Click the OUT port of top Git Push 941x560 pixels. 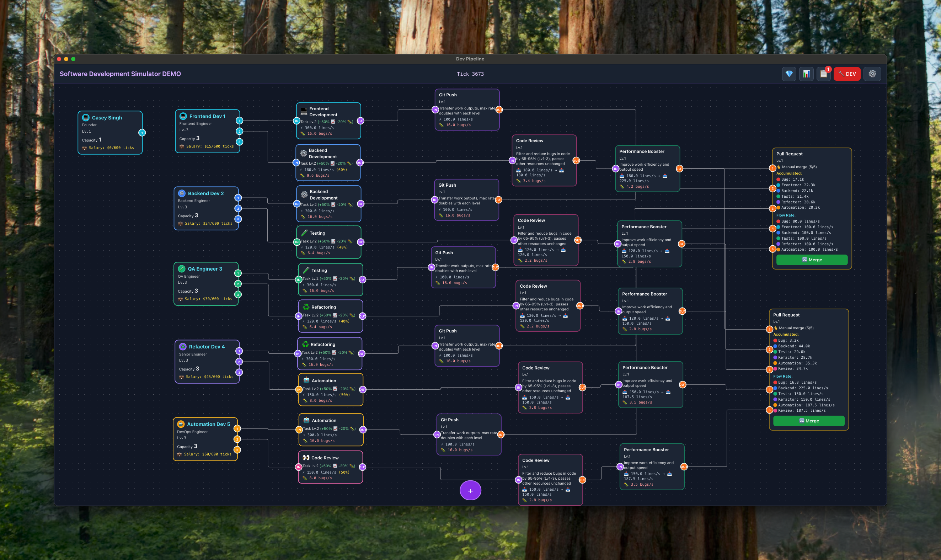tap(499, 110)
